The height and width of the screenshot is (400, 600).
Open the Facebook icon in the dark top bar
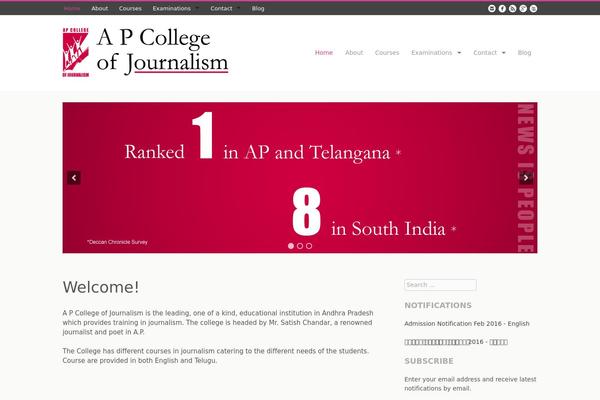tap(502, 8)
